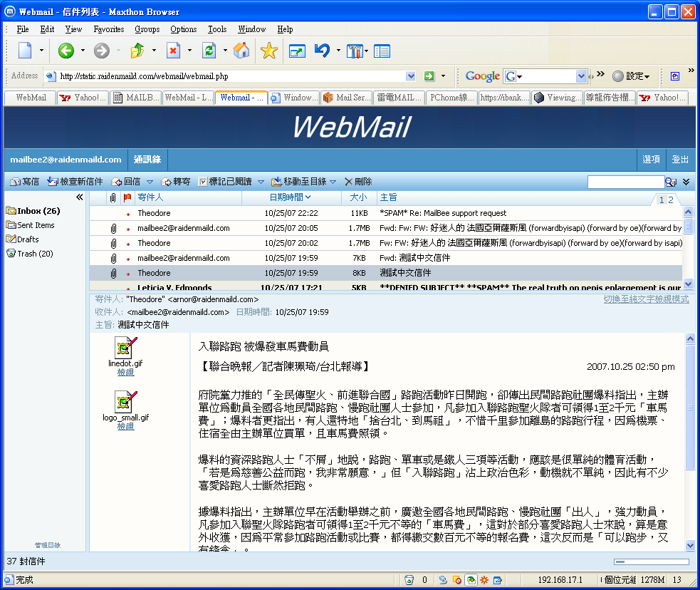700x590 pixels.
Task: Click the mail search magnifier icon
Action: click(x=670, y=182)
